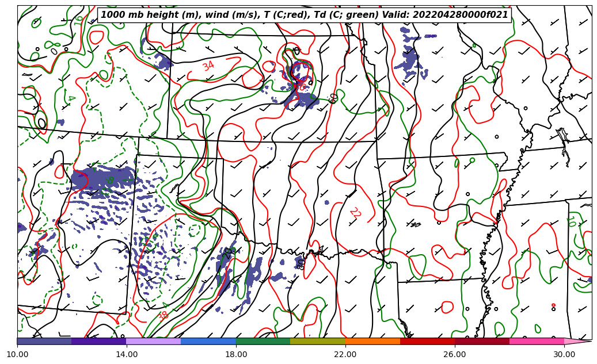Pick the bright blue 16–18 colorbar segment

208,341
